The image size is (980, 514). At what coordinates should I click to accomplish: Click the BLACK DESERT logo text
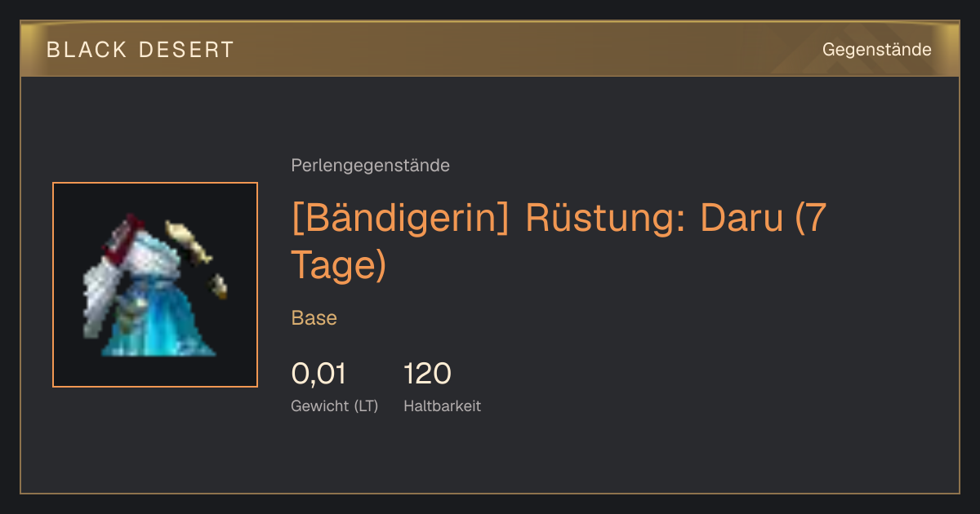[x=140, y=50]
